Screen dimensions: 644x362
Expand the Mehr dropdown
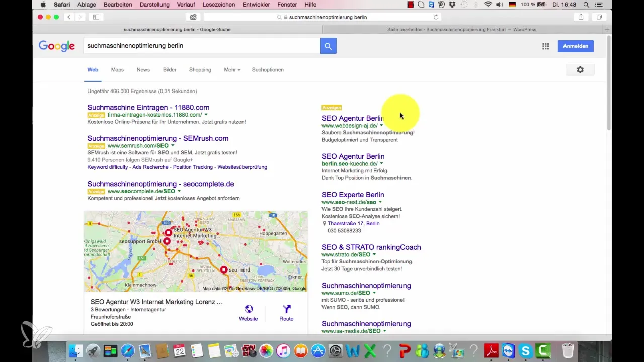coord(232,70)
